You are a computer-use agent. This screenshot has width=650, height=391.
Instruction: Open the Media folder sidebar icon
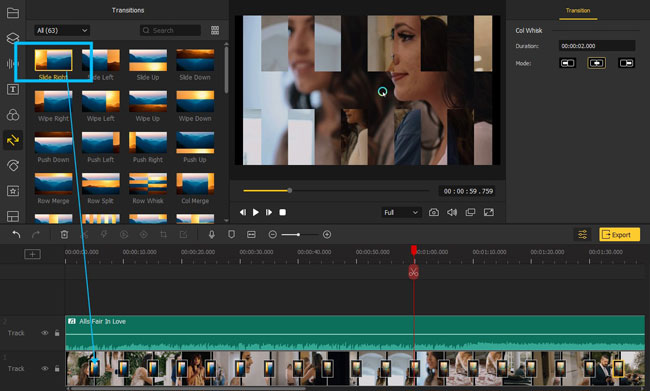[13, 13]
